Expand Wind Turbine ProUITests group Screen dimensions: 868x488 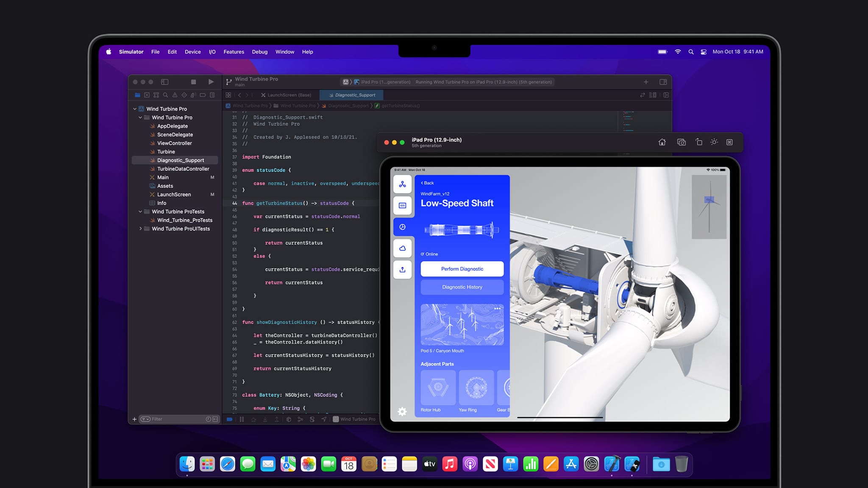tap(141, 229)
